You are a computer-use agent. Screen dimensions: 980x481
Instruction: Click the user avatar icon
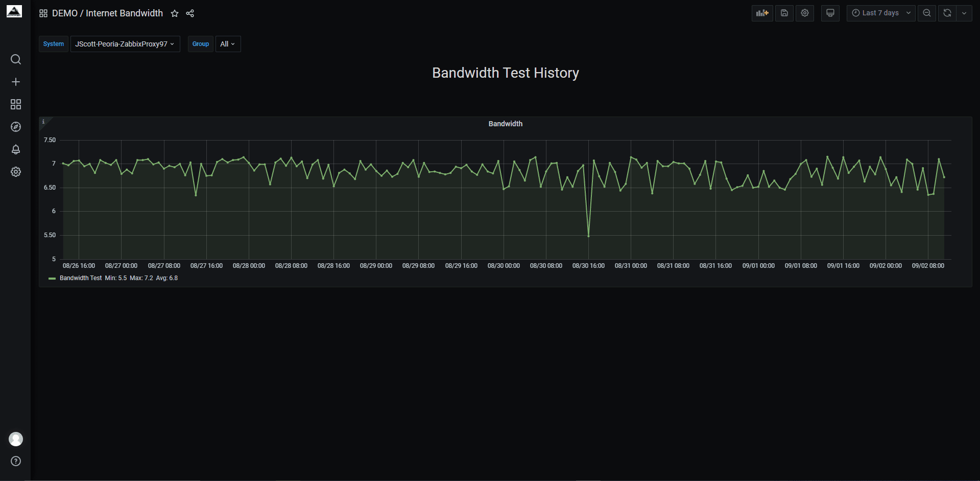(x=16, y=439)
